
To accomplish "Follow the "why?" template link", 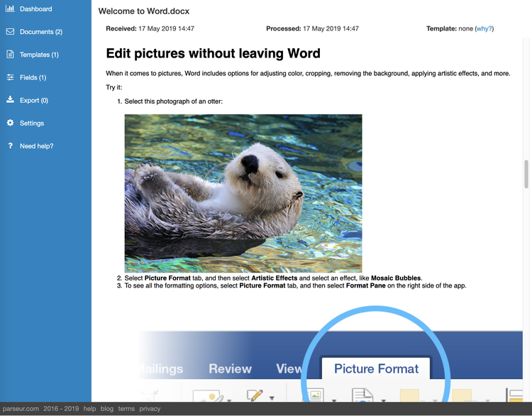I will (484, 28).
